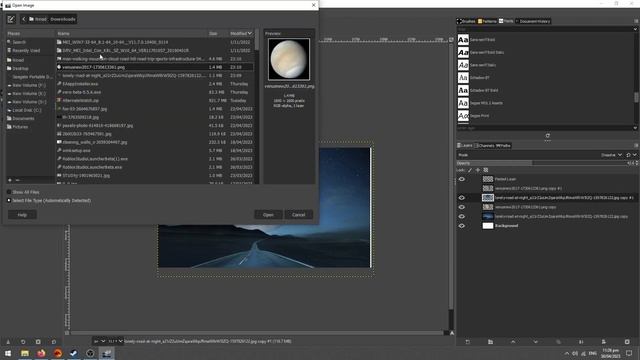Image resolution: width=640 pixels, height=360 pixels.
Task: Toggle the lock position and size icon
Action: (478, 170)
